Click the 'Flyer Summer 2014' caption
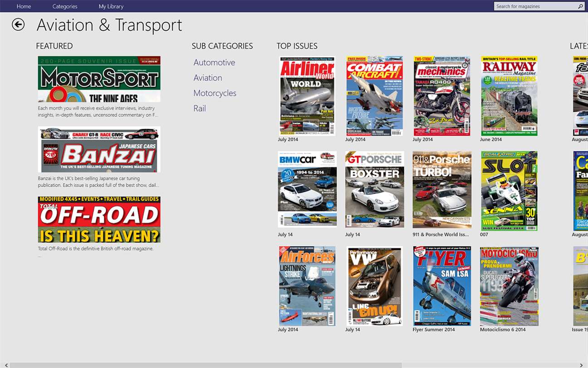Viewport: 588px width, 368px height. click(x=434, y=330)
